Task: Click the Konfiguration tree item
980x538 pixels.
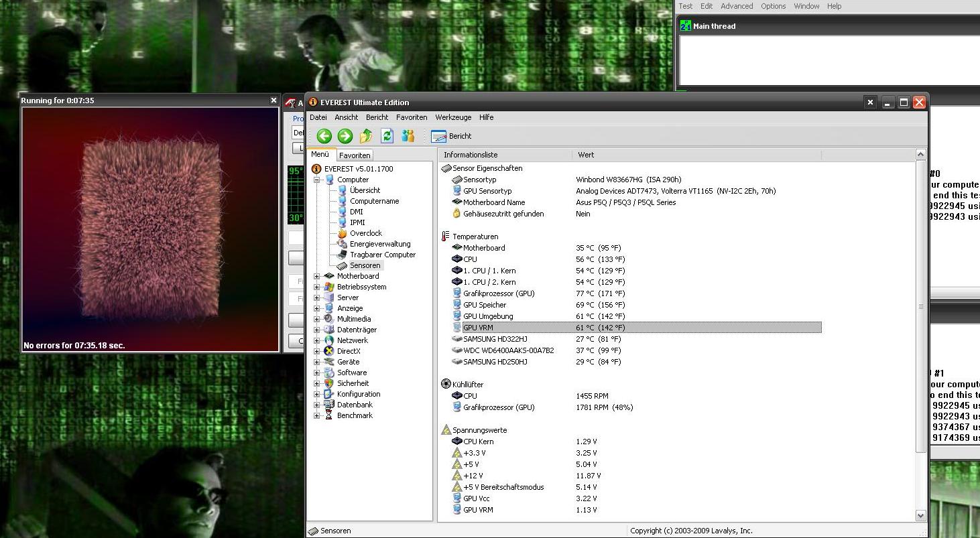Action: point(359,394)
